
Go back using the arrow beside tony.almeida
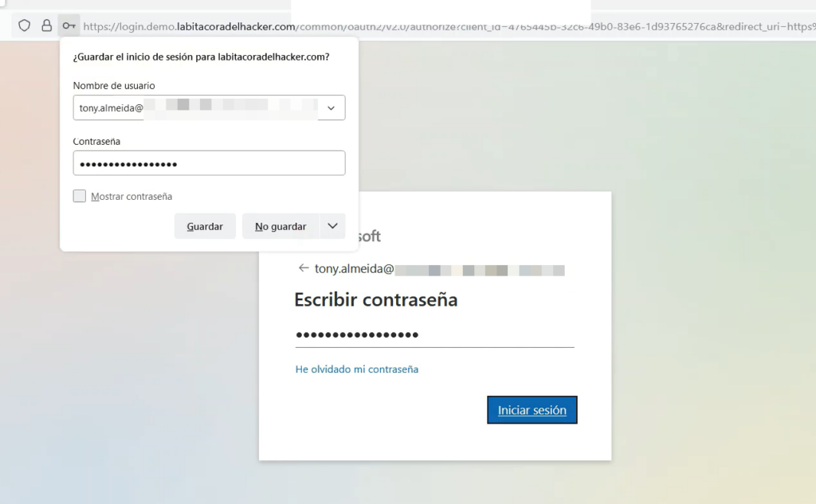click(x=304, y=268)
